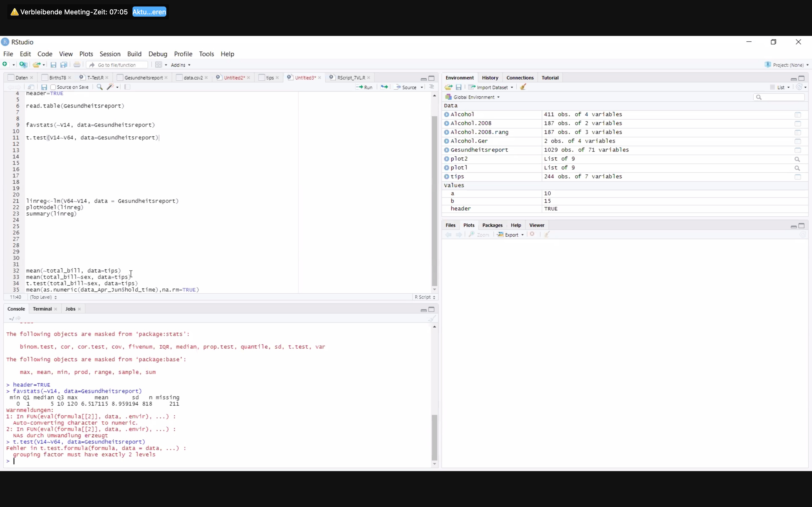Click the save current document icon
This screenshot has height=507, width=812.
44,87
